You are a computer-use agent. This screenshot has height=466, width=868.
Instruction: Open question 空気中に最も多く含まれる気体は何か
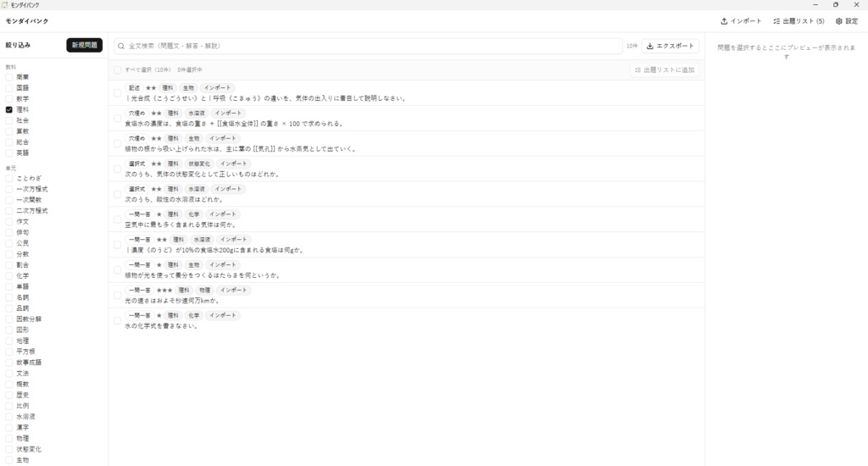[181, 225]
